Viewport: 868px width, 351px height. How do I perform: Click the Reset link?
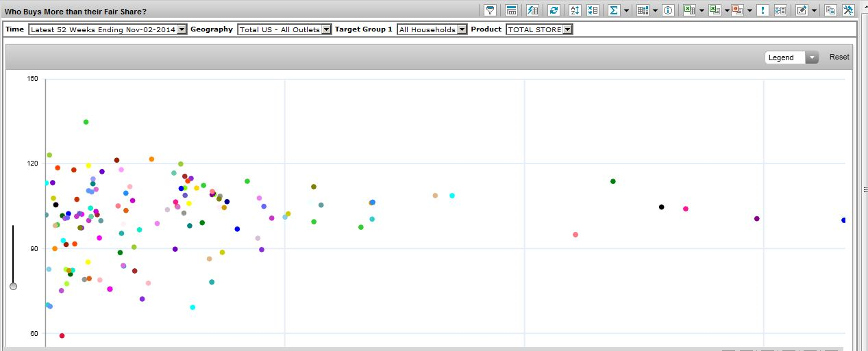pyautogui.click(x=839, y=57)
